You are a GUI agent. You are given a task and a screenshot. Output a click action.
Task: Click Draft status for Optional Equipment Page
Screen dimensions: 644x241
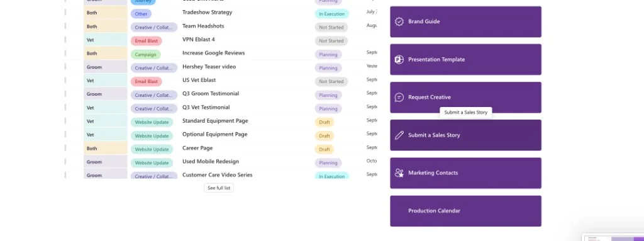[325, 136]
